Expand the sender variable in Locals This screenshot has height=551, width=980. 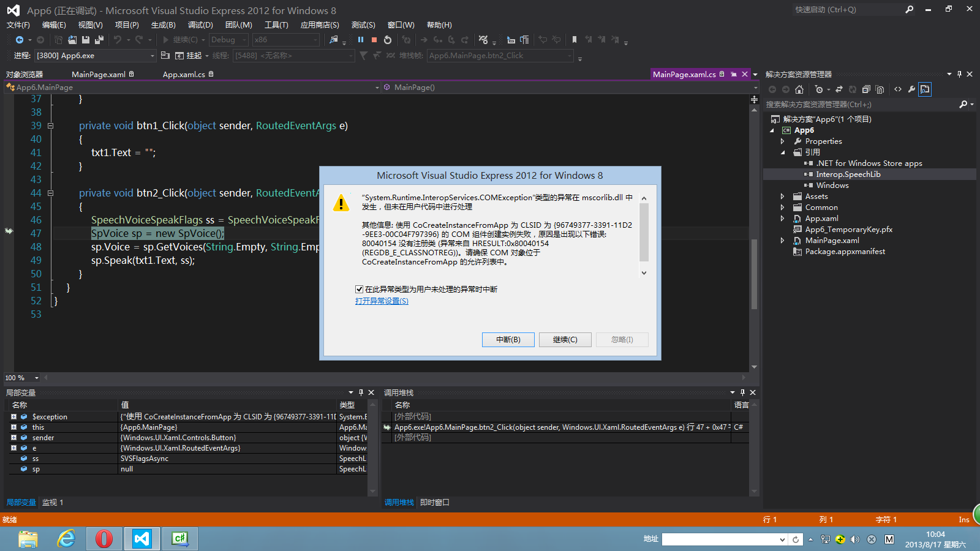[13, 438]
